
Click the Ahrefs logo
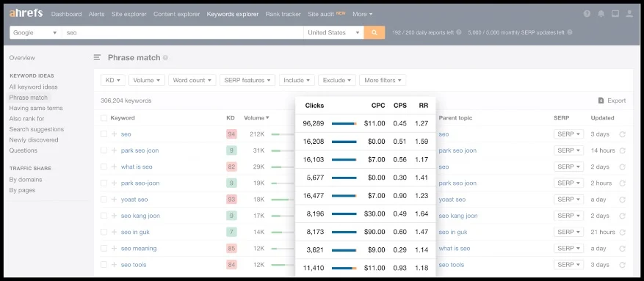point(26,13)
